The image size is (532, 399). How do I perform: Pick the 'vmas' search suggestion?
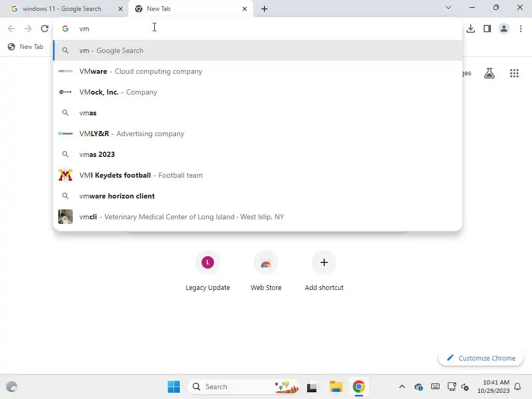258,113
